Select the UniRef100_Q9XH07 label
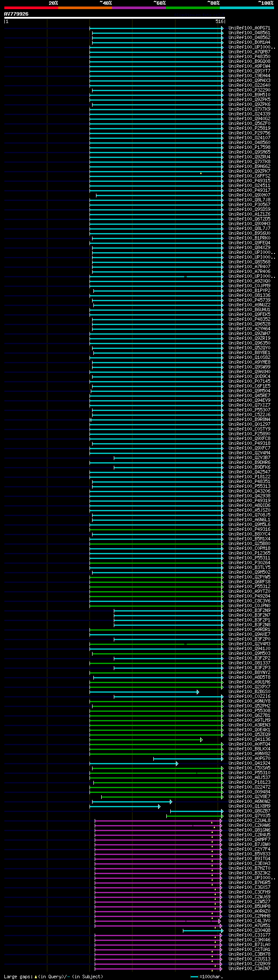This screenshot has height=980, width=278. pos(249,195)
